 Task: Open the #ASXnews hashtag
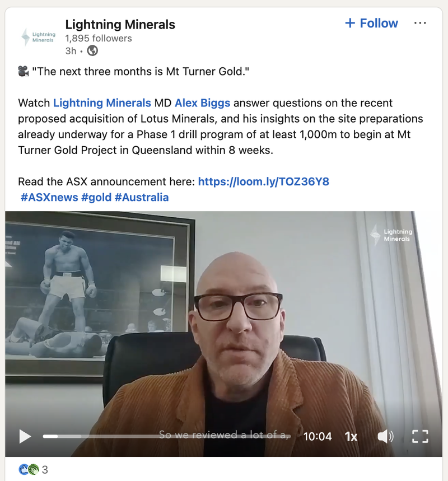[x=49, y=197]
